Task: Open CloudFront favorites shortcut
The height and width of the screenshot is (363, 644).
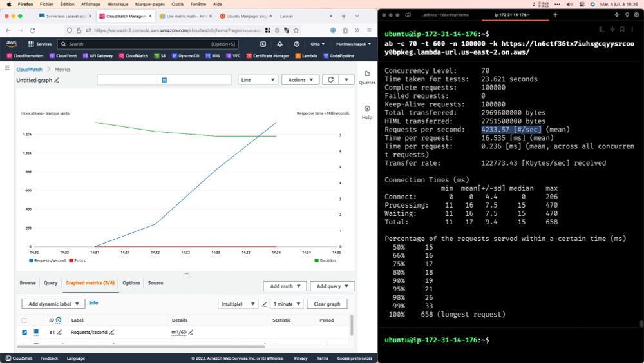Action: click(x=63, y=56)
